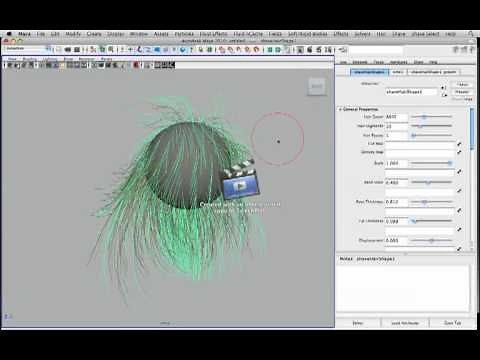
Task: Adjust the Root Thickness slider
Action: point(431,202)
